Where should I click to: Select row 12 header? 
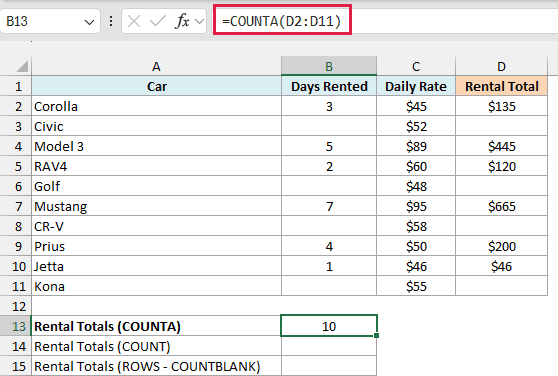(x=16, y=306)
